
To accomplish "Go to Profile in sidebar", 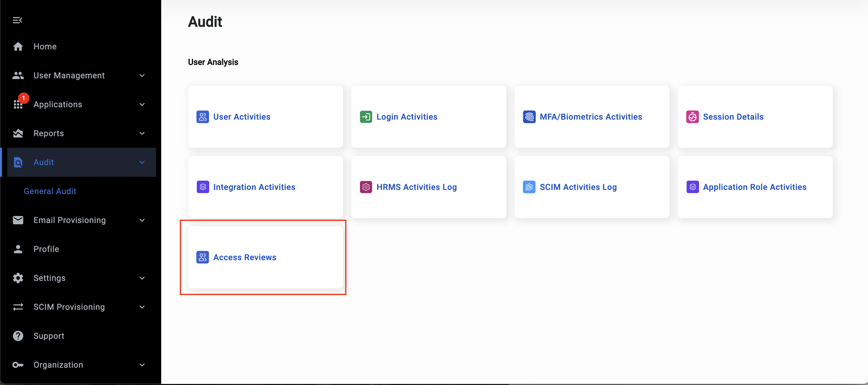I will (x=46, y=249).
